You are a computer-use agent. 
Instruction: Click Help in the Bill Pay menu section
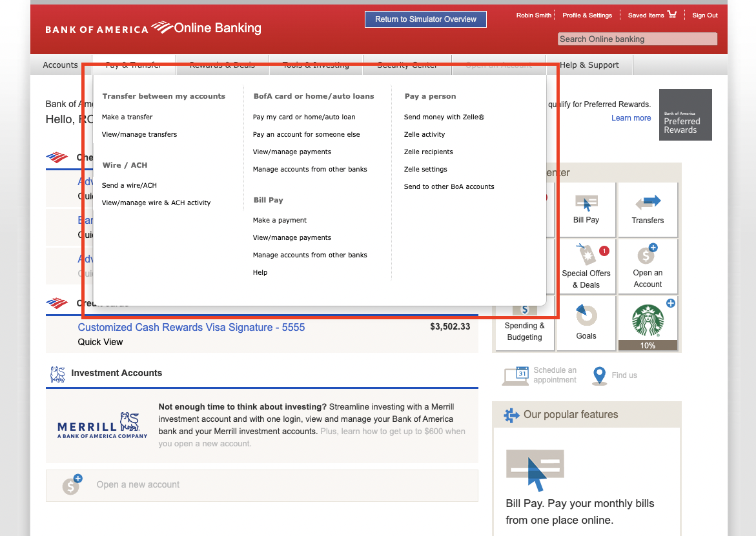260,272
